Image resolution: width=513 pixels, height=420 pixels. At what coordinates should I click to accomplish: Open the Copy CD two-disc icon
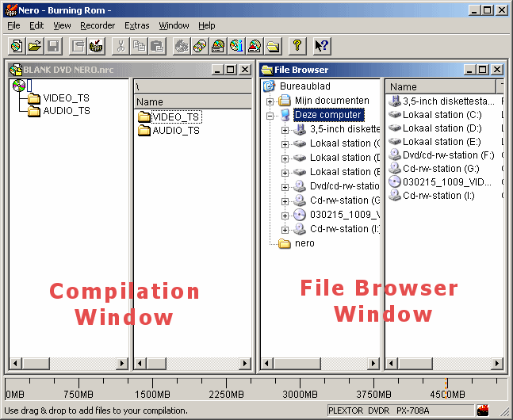pos(200,46)
